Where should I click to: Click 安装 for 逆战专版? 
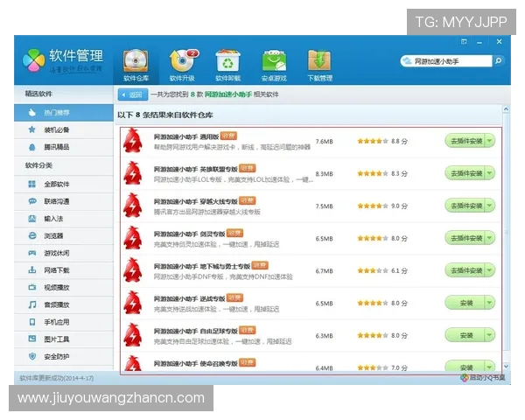[465, 303]
